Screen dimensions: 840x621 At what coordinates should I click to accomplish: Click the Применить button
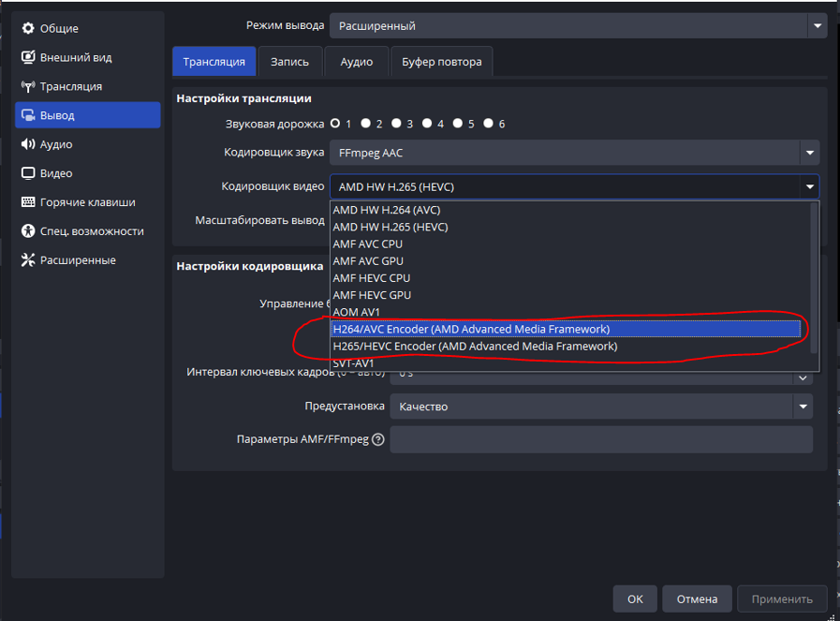pyautogui.click(x=782, y=599)
